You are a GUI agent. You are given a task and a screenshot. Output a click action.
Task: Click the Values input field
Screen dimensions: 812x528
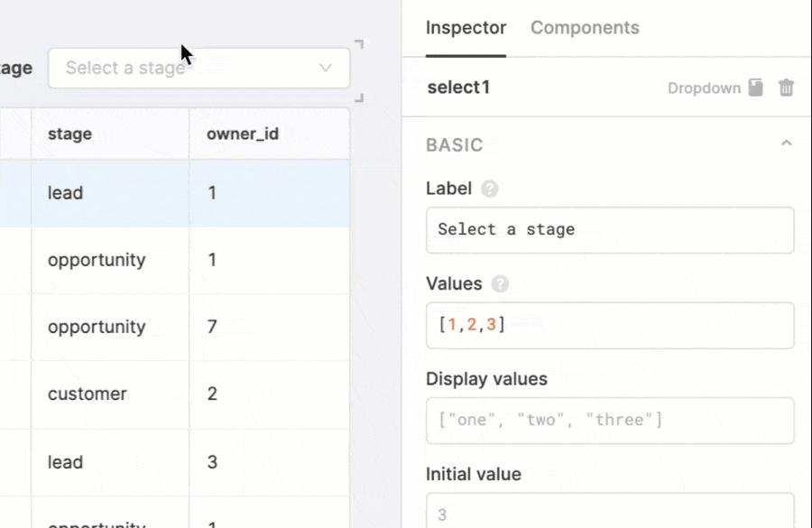click(610, 325)
